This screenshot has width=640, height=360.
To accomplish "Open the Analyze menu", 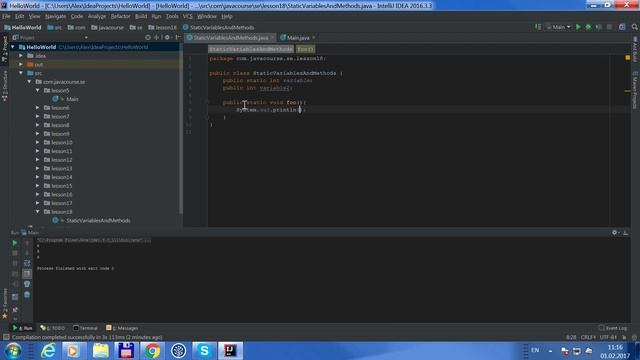I will [97, 16].
